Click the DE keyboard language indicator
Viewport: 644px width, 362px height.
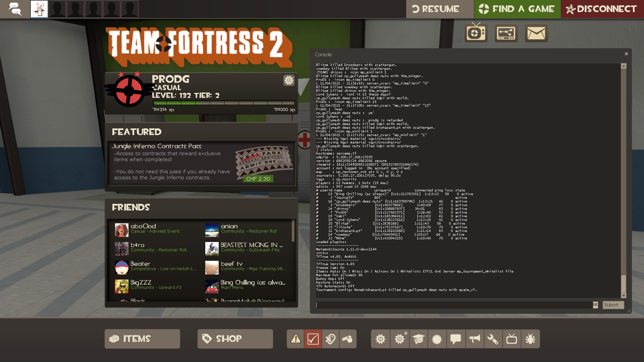pos(595,305)
